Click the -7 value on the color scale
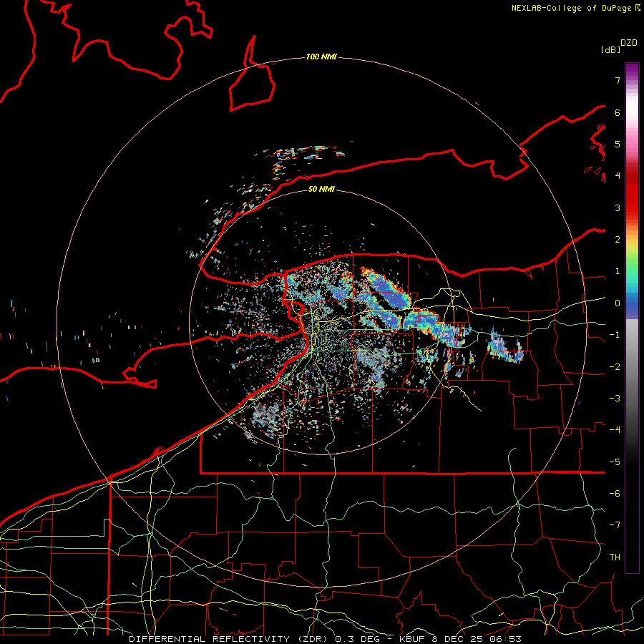The image size is (644, 644). (615, 525)
